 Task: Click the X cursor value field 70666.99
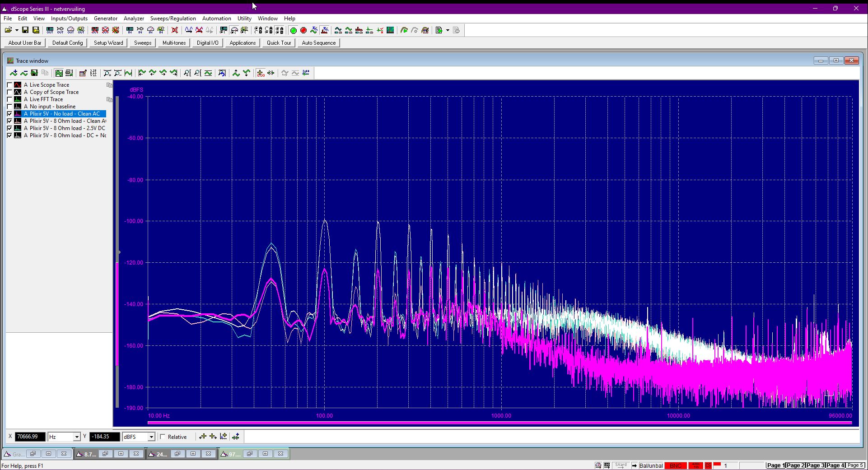click(x=30, y=437)
